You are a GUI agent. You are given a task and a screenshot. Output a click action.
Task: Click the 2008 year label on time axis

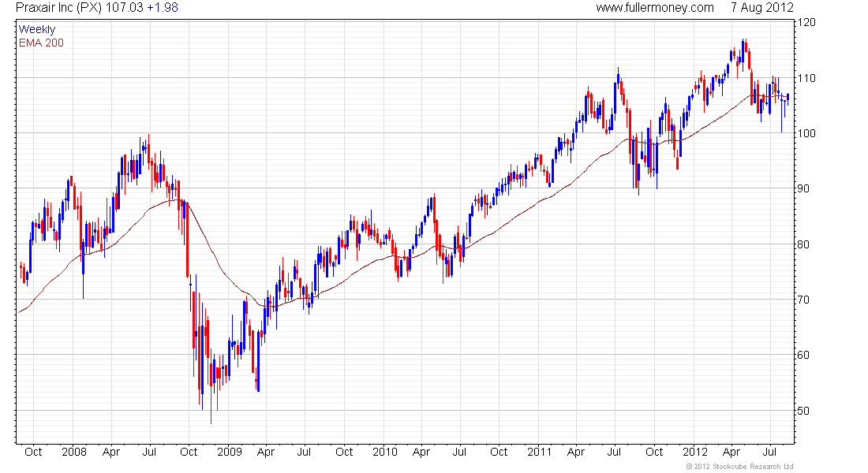pyautogui.click(x=74, y=452)
